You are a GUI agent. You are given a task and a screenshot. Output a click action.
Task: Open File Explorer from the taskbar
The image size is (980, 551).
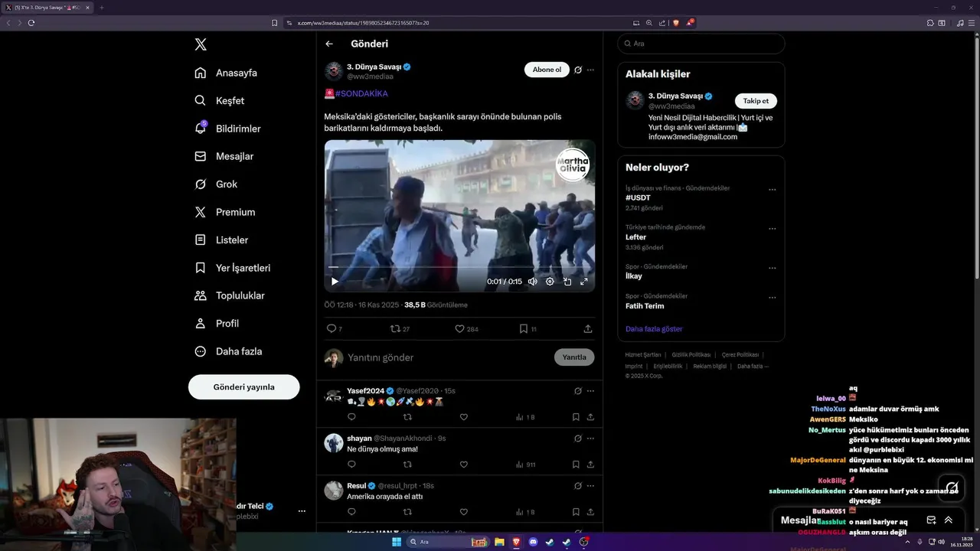(499, 542)
